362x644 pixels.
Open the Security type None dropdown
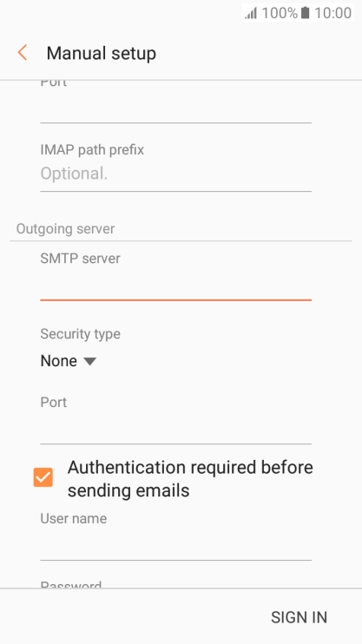[x=69, y=361]
